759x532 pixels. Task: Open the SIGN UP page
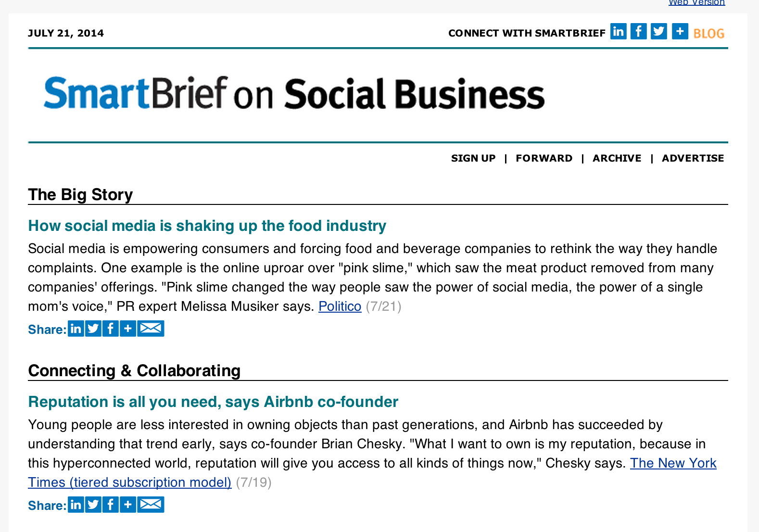473,158
